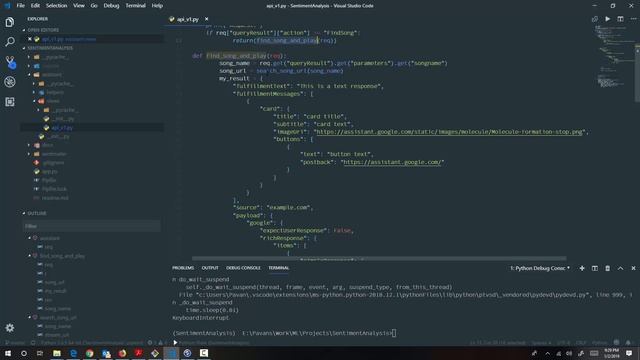Open Windows Action Center notifications
The height and width of the screenshot is (360, 640).
point(629,353)
